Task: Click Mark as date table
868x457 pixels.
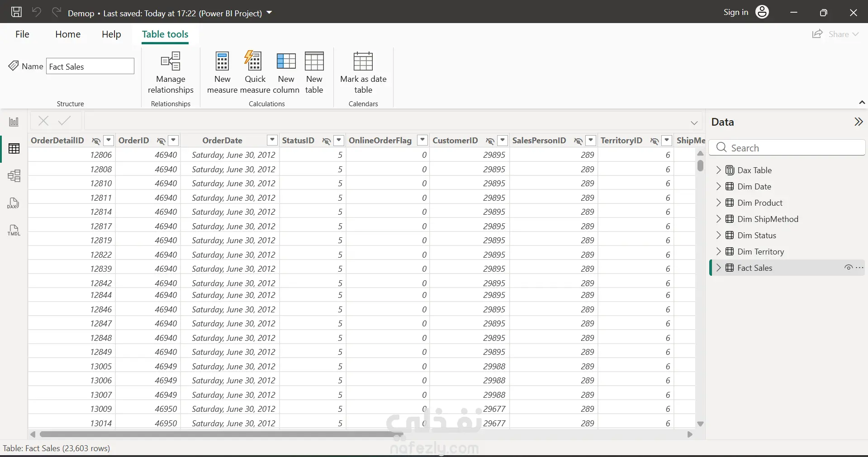Action: pos(363,73)
